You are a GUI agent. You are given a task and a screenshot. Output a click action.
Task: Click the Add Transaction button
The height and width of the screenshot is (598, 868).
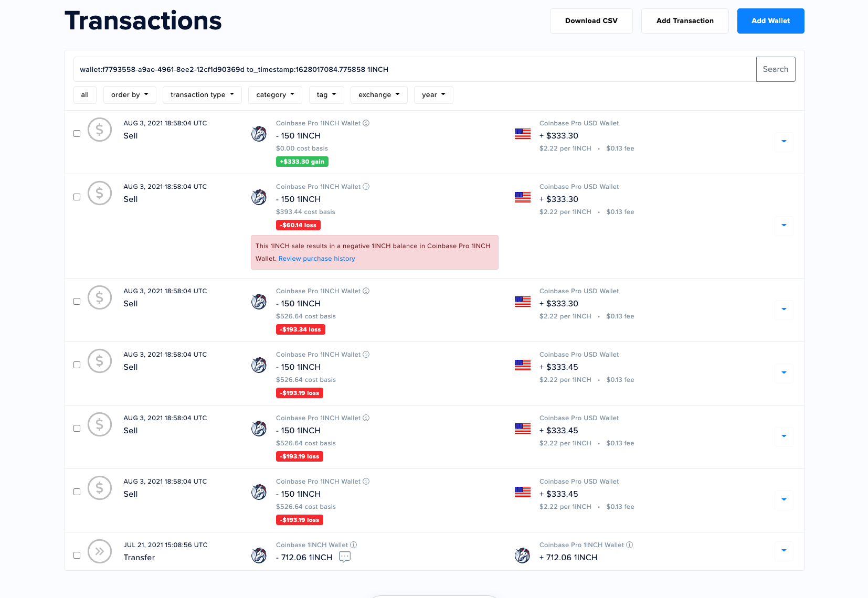tap(685, 21)
